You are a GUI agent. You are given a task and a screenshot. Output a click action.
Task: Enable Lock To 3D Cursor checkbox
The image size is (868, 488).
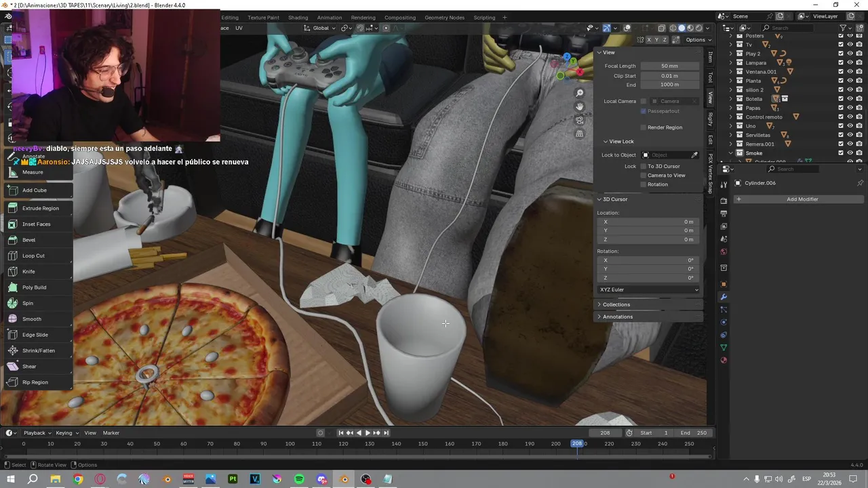click(644, 166)
